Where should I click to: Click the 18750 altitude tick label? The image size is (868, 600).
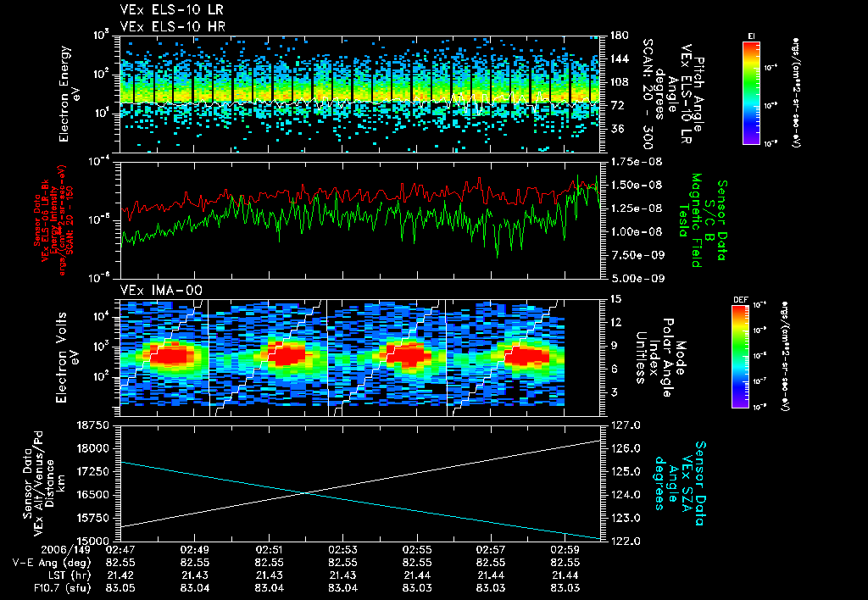(x=93, y=425)
